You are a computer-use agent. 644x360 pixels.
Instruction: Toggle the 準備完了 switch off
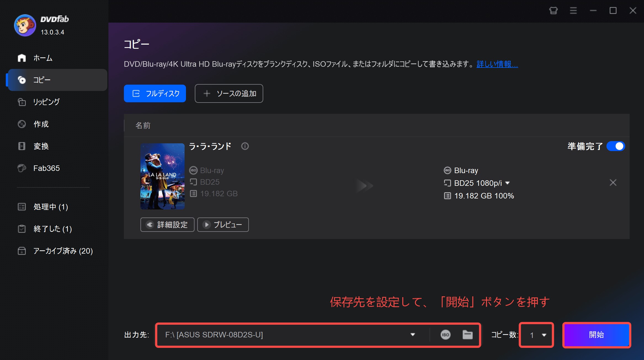pos(616,146)
